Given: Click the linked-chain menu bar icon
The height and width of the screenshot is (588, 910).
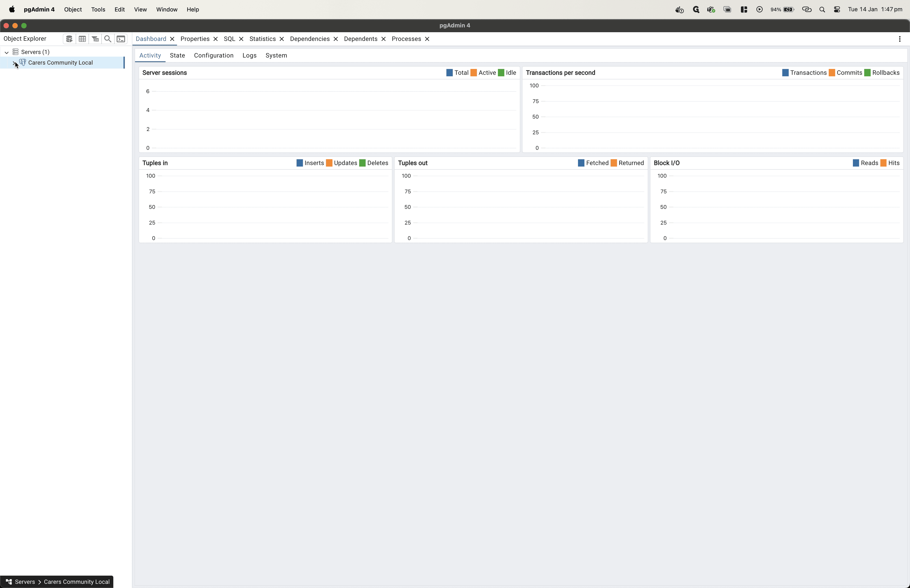Looking at the screenshot, I should [806, 9].
